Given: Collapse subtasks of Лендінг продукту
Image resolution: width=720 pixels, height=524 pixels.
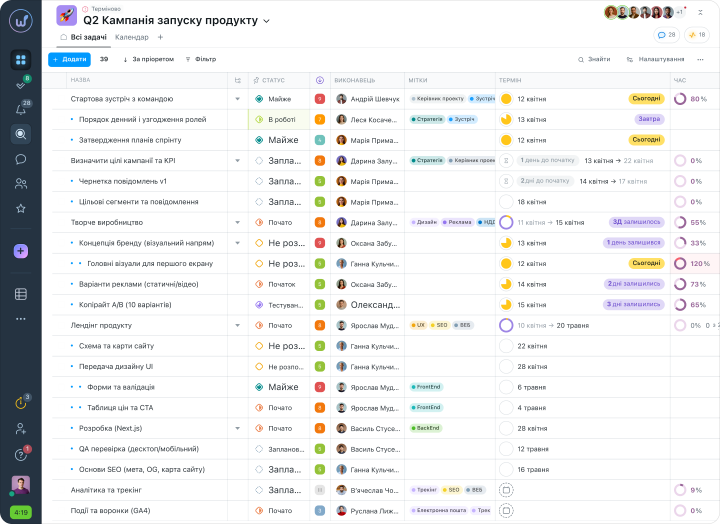Looking at the screenshot, I should click(237, 325).
